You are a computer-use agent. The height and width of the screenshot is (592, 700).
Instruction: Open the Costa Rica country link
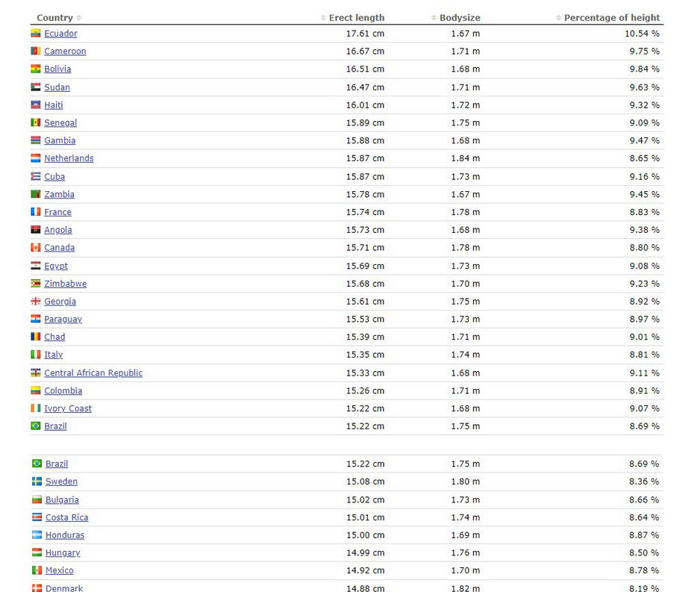click(x=67, y=517)
